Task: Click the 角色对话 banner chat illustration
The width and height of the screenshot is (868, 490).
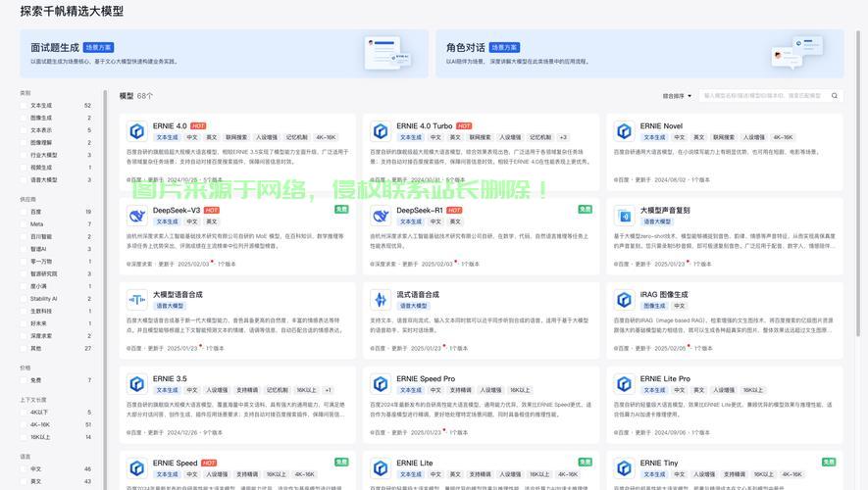Action: pyautogui.click(x=797, y=53)
